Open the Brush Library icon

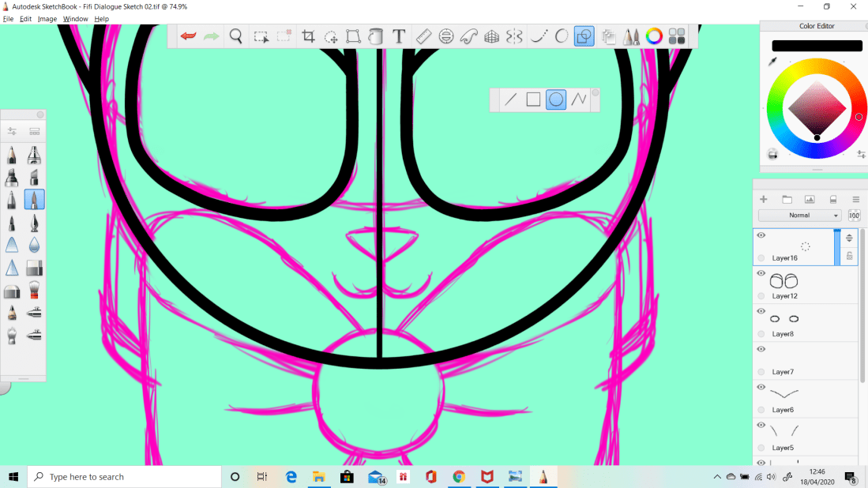631,36
